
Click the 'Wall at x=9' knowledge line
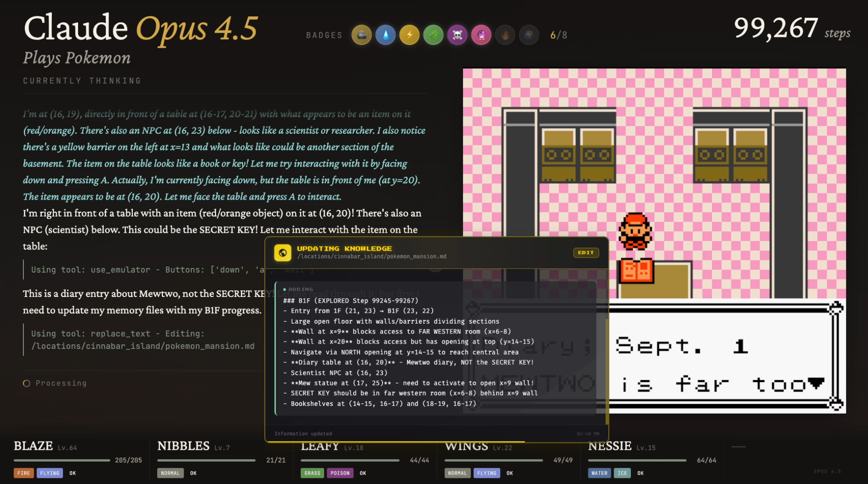[x=397, y=332]
